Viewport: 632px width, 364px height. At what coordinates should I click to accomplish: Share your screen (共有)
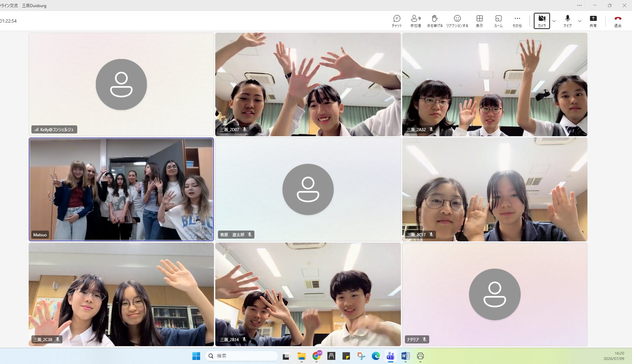(x=593, y=21)
